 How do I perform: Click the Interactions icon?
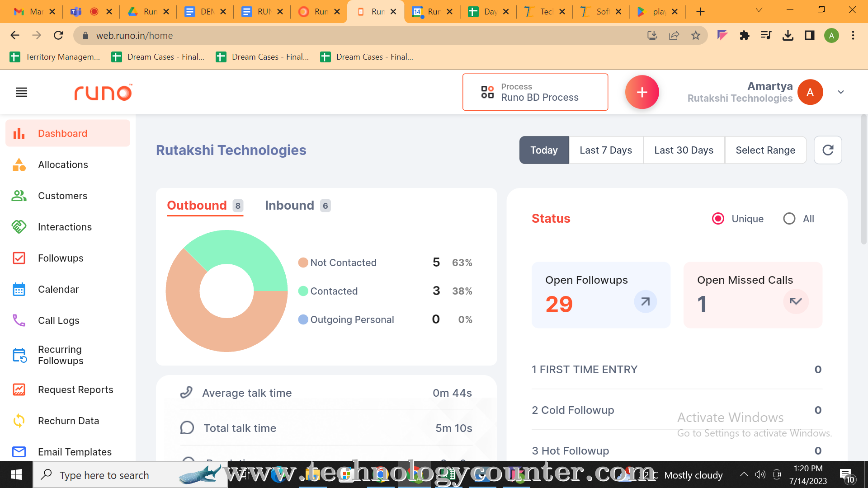(x=19, y=227)
